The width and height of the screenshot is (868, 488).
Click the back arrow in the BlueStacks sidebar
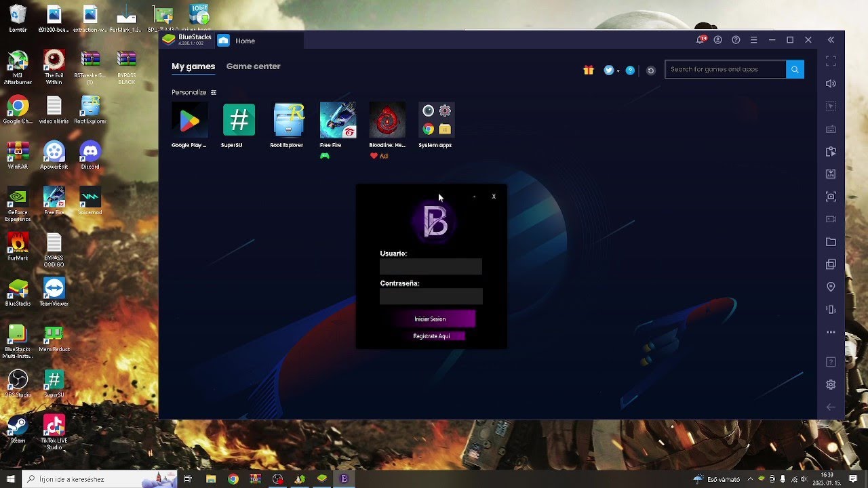[831, 407]
